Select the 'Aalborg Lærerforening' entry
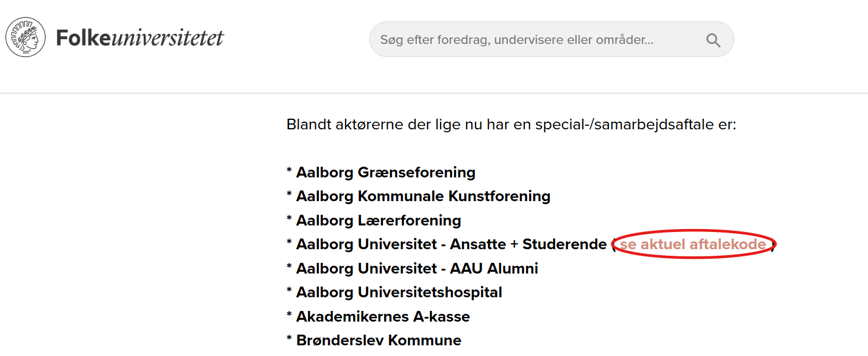The height and width of the screenshot is (356, 868). tap(378, 221)
